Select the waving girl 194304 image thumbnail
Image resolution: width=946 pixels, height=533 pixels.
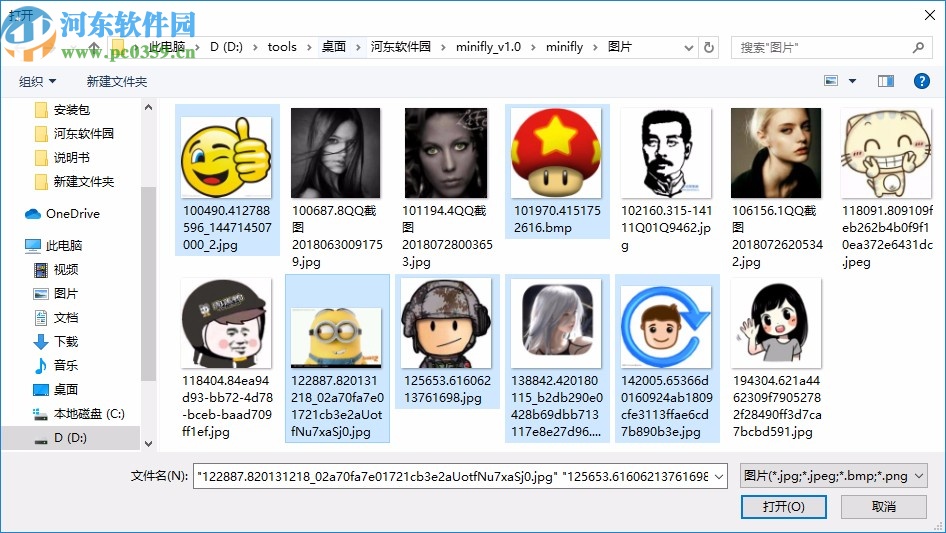point(776,323)
